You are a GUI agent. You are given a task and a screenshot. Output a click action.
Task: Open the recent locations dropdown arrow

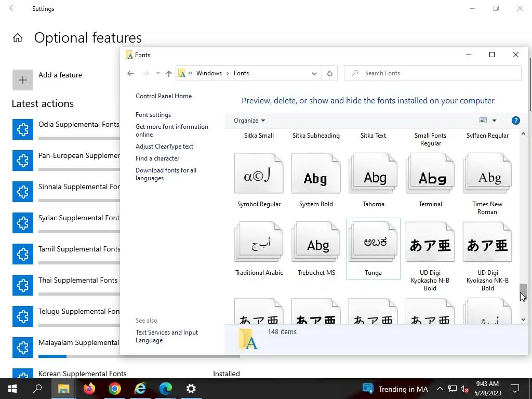[158, 73]
